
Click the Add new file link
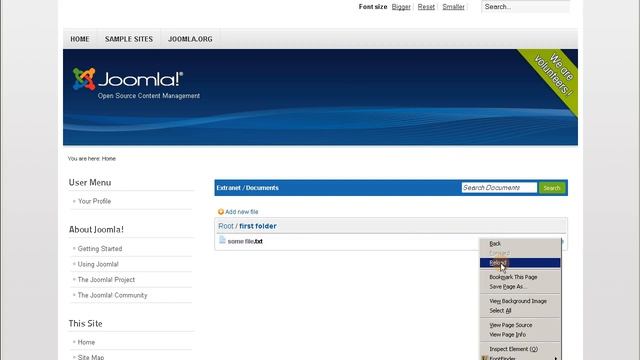tap(242, 212)
